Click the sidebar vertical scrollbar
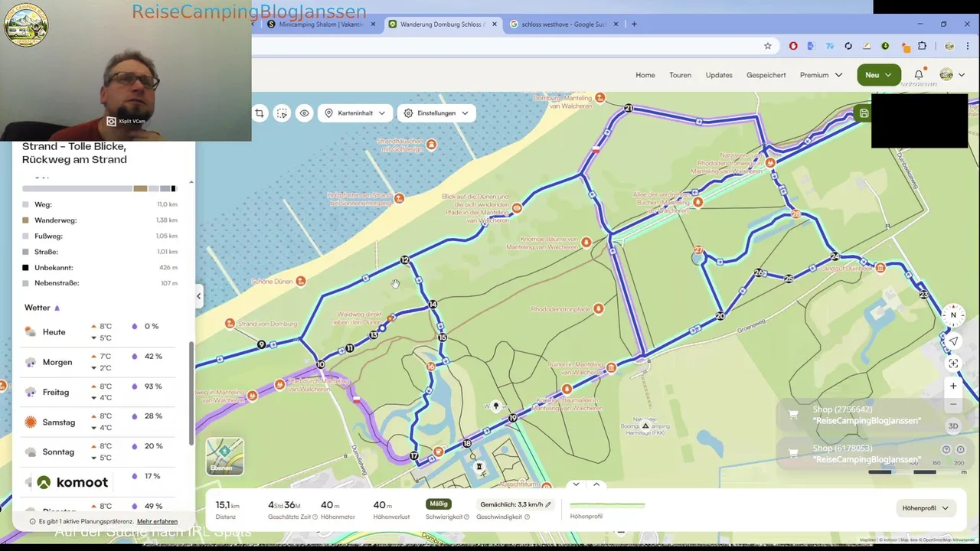This screenshot has width=980, height=551. [191, 392]
